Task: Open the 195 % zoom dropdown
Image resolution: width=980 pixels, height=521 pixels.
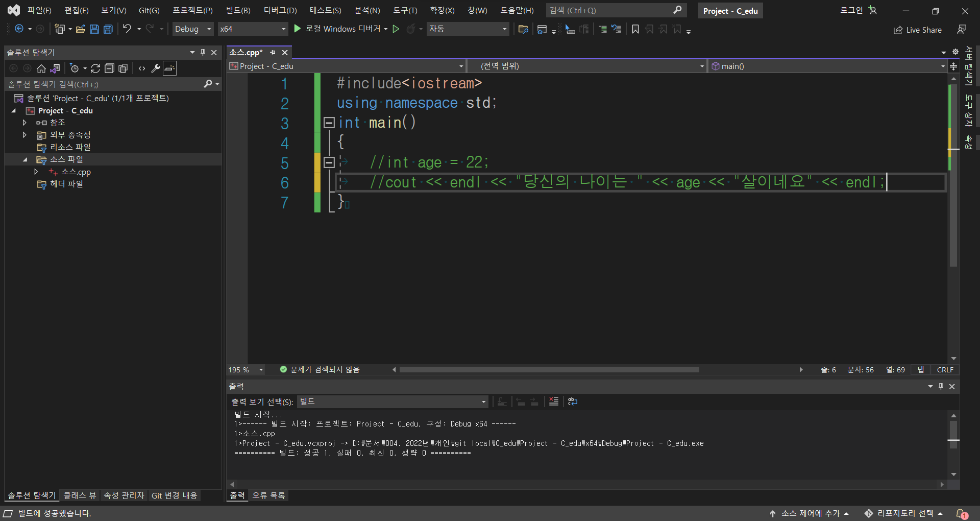Action: (246, 370)
